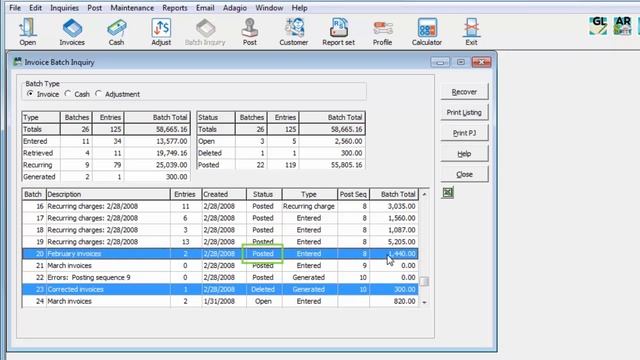The width and height of the screenshot is (640, 360).
Task: Close the inquiry with Close button
Action: click(464, 174)
